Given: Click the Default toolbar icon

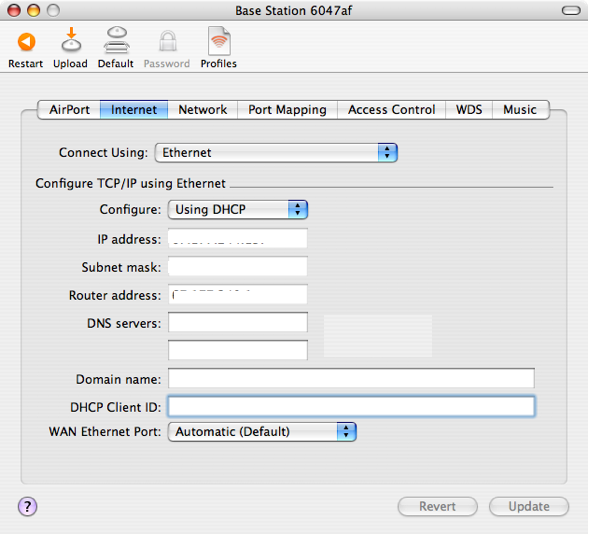Looking at the screenshot, I should [x=116, y=39].
